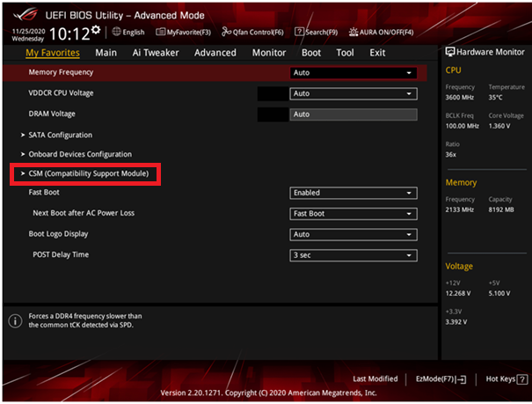
Task: Click memory capacity value 8192 MB
Action: pyautogui.click(x=501, y=209)
